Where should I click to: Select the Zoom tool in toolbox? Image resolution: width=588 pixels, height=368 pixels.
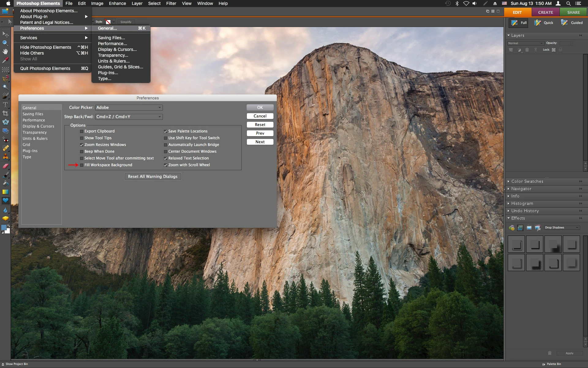[5, 43]
